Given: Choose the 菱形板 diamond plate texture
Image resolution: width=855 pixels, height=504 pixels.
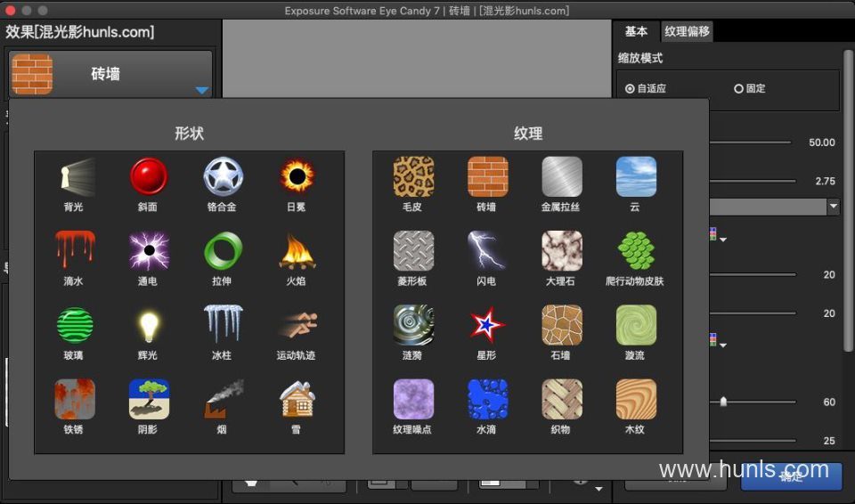Looking at the screenshot, I should (x=413, y=251).
